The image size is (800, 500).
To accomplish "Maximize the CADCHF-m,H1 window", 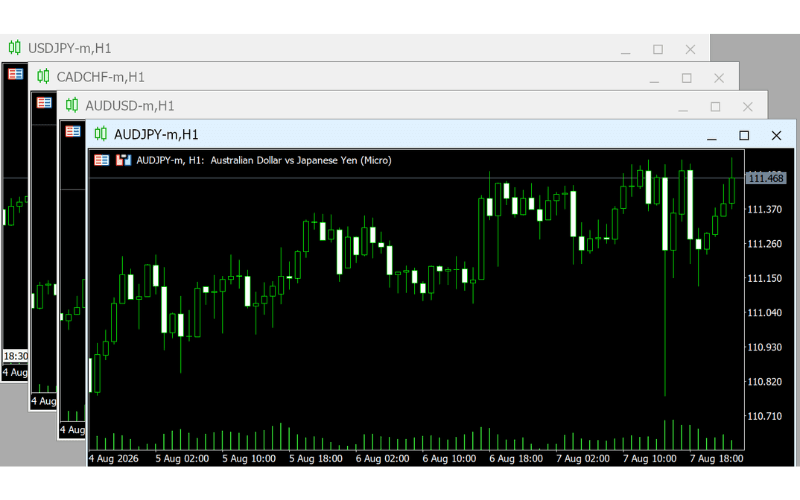I will click(686, 78).
